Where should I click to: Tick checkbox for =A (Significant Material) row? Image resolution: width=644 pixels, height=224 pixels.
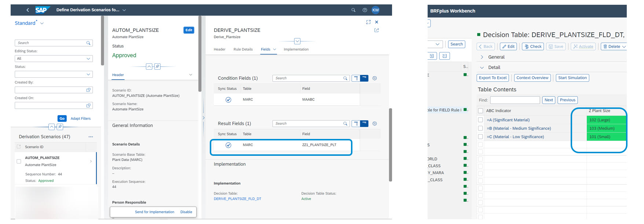coord(480,120)
